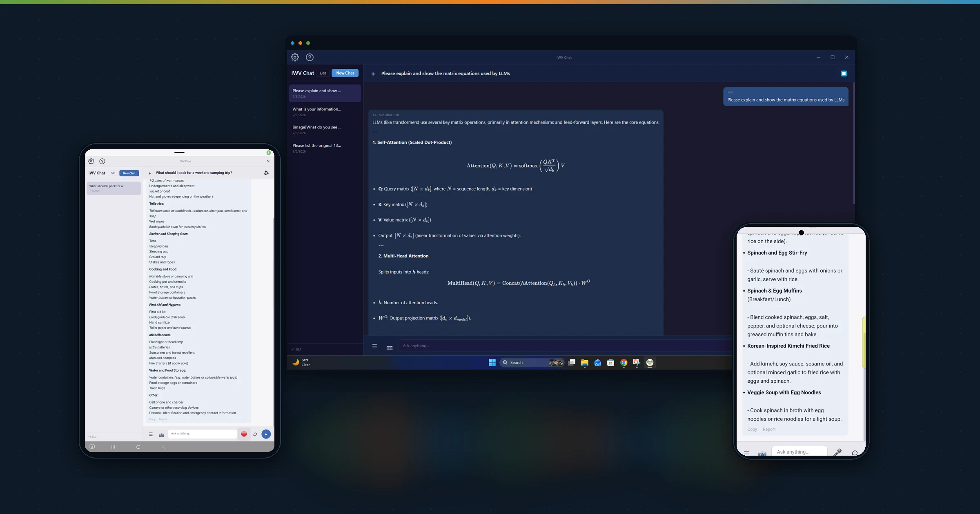
Task: Click Copy under phone recipe response
Action: coord(752,430)
